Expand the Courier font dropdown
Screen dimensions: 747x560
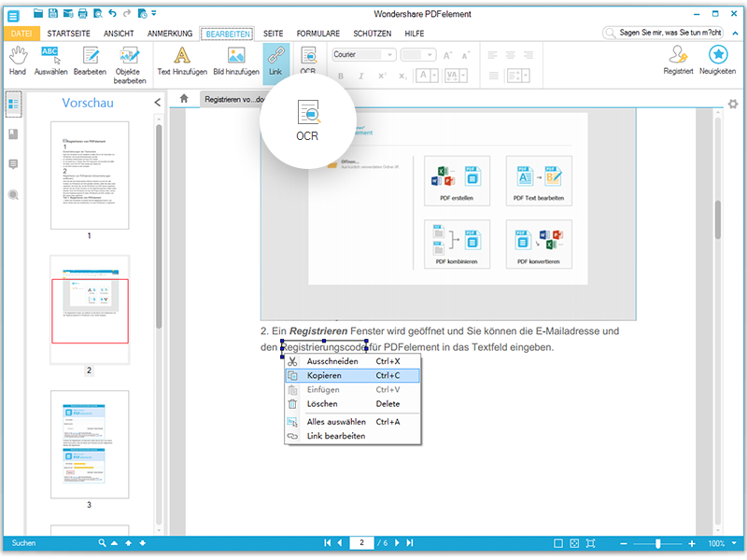tap(390, 55)
